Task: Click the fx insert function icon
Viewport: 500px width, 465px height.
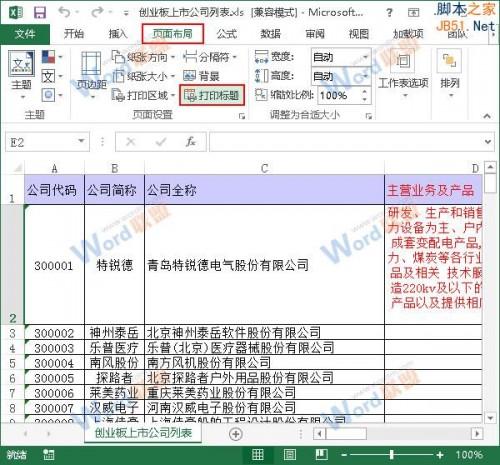Action: (190, 142)
